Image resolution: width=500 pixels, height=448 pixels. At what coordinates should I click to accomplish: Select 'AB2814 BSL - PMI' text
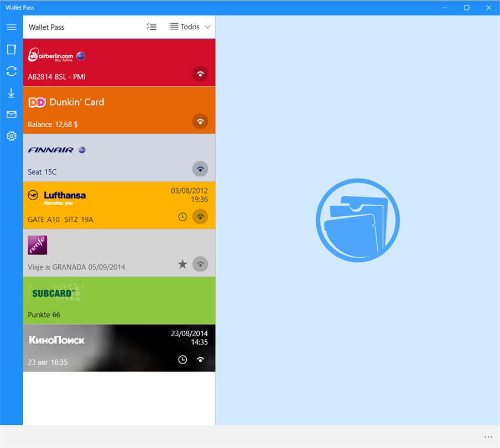tap(56, 77)
